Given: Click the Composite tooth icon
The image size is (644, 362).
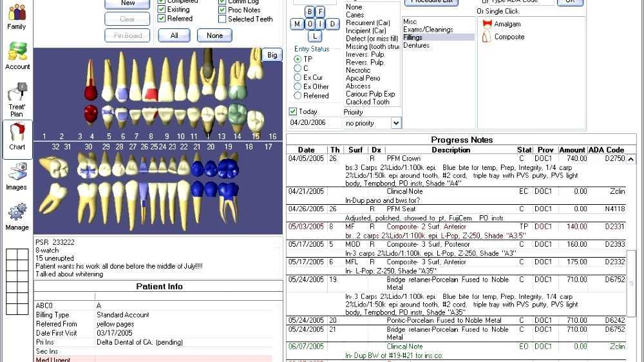Looking at the screenshot, I should (486, 37).
